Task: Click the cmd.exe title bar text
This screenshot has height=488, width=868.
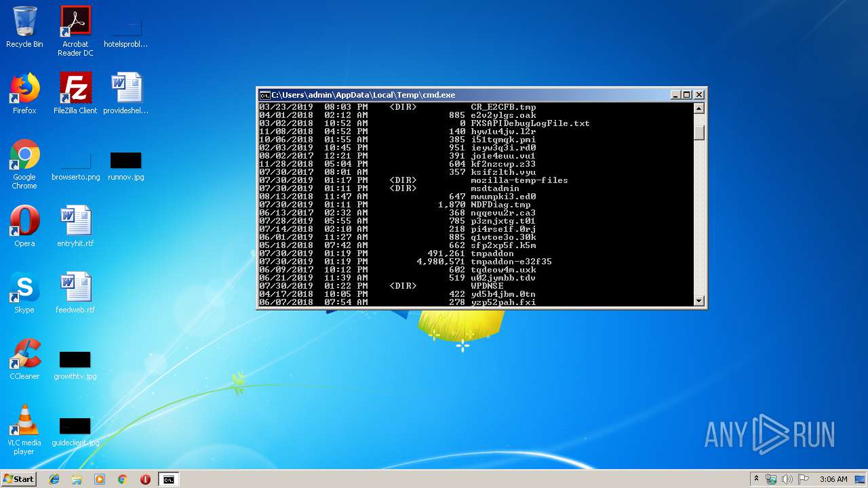Action: [363, 95]
